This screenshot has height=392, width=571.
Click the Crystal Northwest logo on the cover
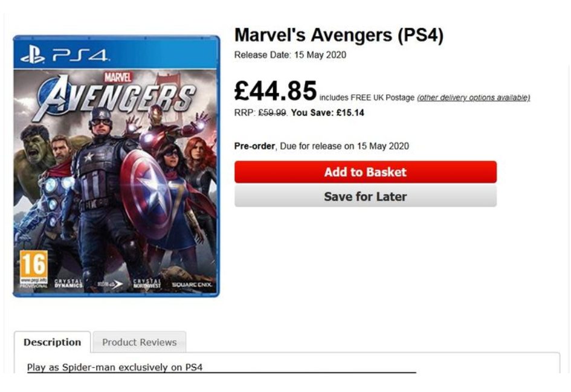(x=147, y=283)
